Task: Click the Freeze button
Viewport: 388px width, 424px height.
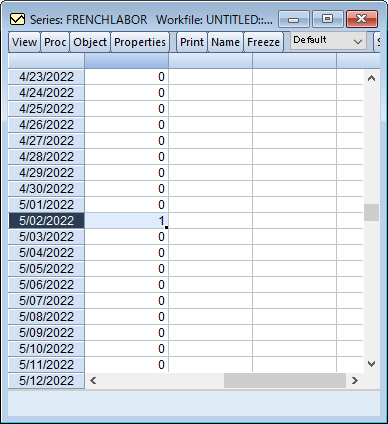Action: click(263, 42)
